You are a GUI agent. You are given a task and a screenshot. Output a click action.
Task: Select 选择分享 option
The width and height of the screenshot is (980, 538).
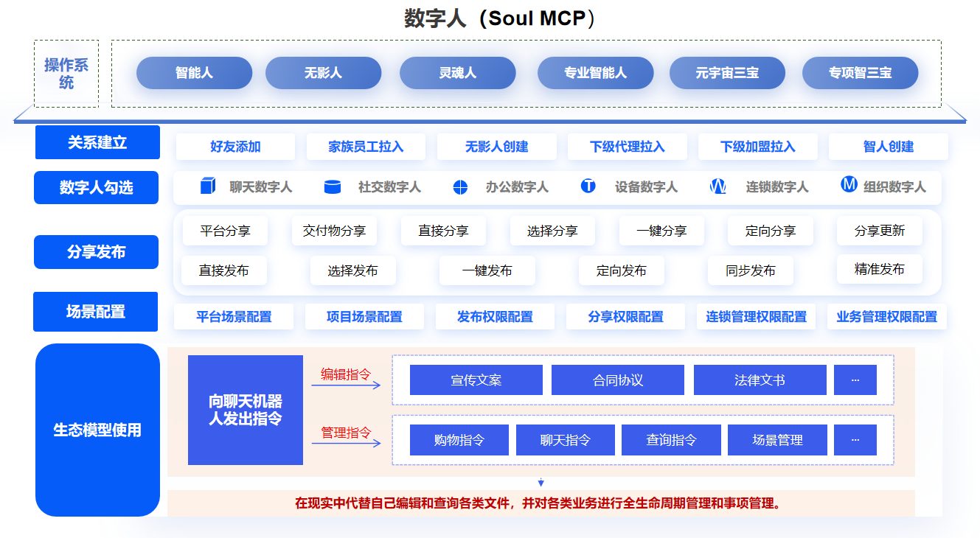coord(552,231)
